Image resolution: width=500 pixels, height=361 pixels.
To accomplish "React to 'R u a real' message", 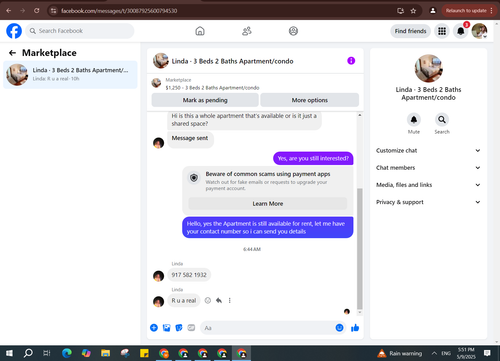I will [208, 300].
